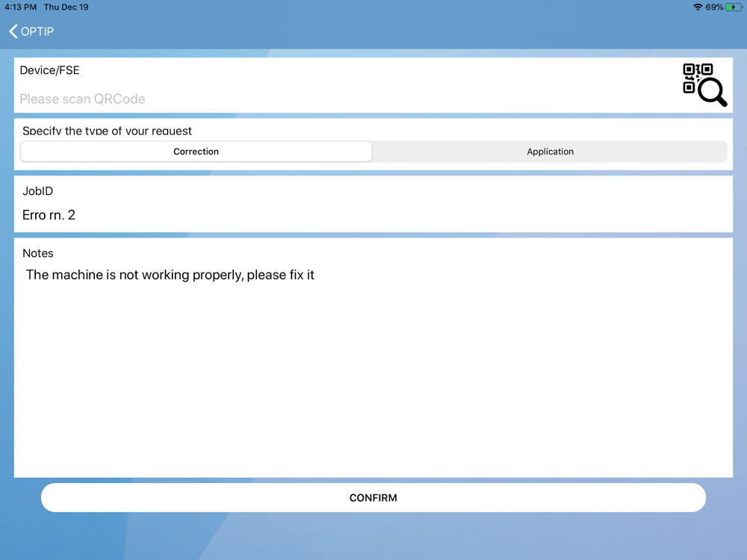
Task: Submit the request with CONFIRM
Action: click(x=373, y=497)
